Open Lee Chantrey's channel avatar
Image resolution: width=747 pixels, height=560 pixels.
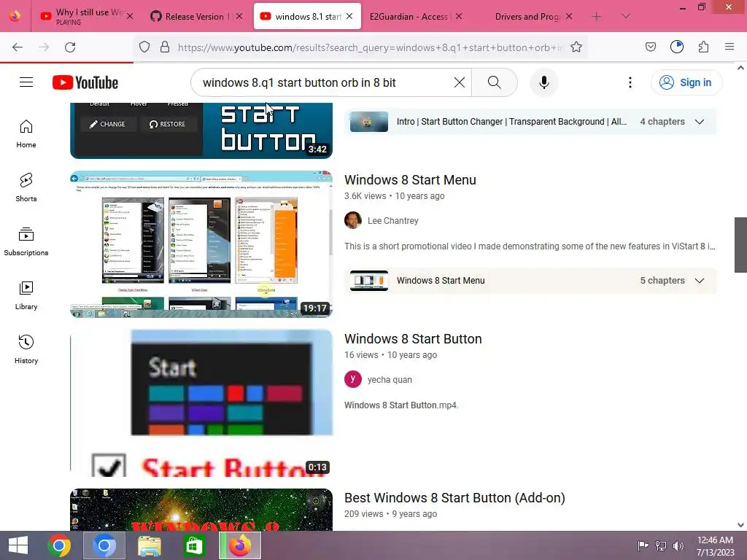(x=353, y=220)
